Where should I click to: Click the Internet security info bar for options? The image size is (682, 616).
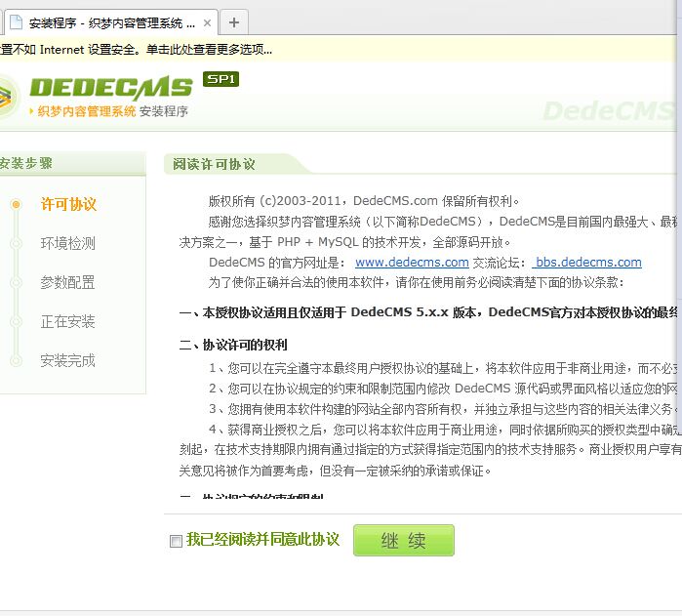tap(293, 50)
